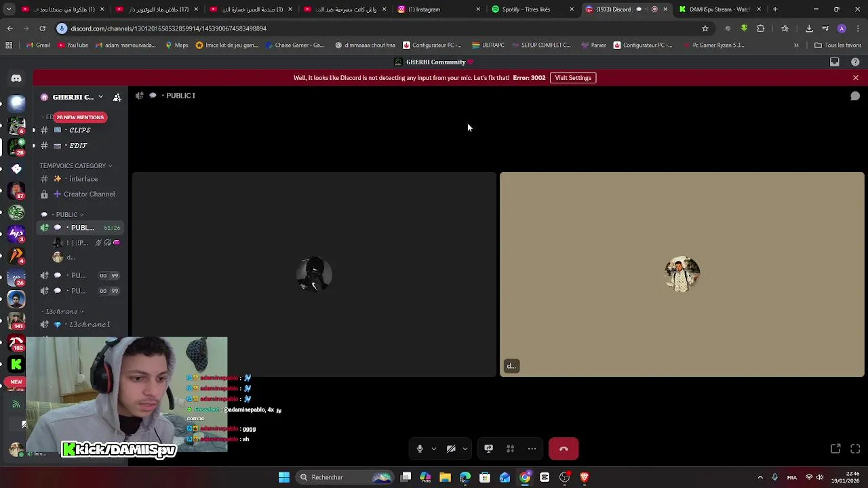Open the voice channel chat bubble icon
868x488 pixels.
(855, 96)
